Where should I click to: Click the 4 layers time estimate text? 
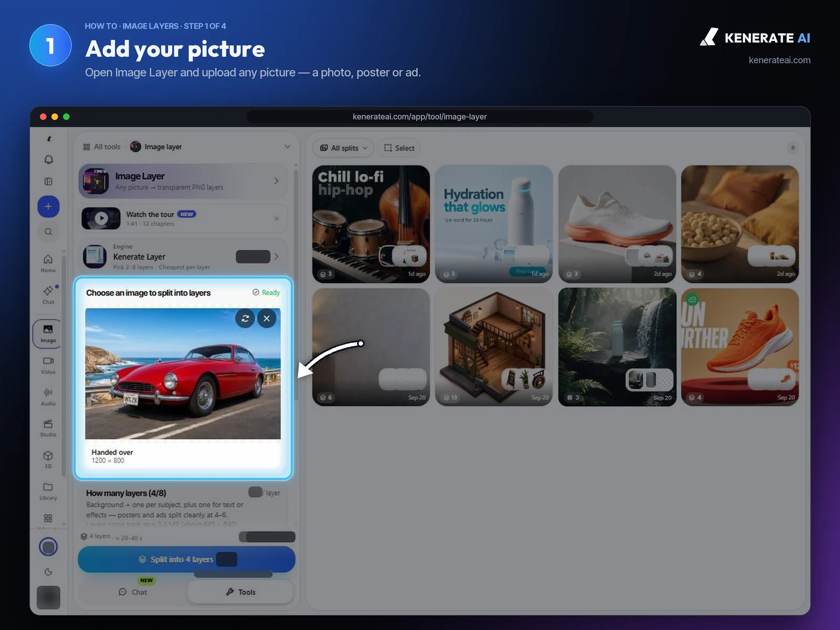point(111,537)
